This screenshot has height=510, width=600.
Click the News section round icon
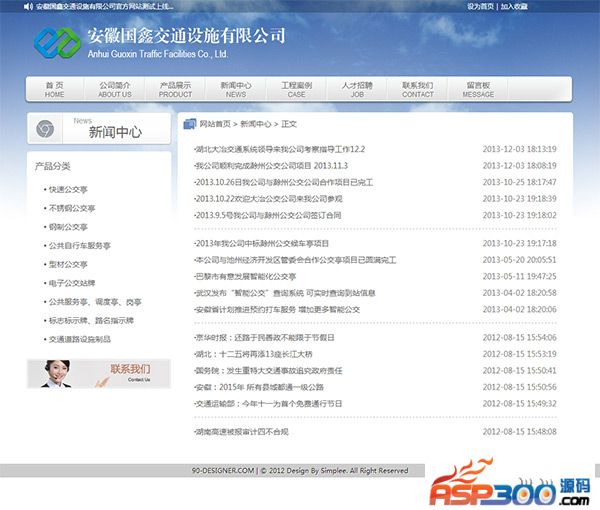click(x=45, y=129)
